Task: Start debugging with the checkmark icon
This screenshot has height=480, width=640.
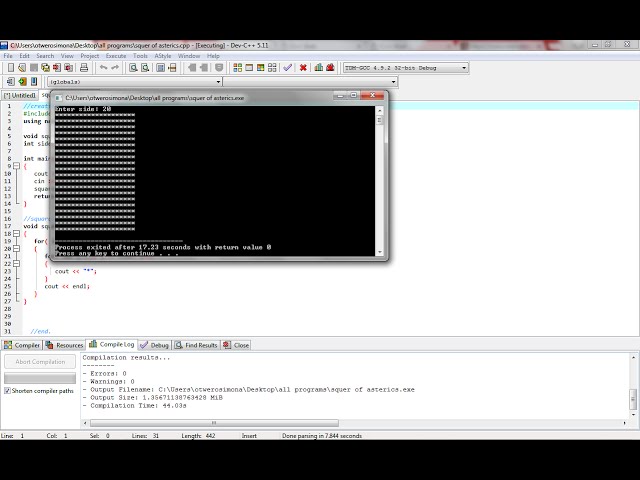Action: click(x=288, y=68)
